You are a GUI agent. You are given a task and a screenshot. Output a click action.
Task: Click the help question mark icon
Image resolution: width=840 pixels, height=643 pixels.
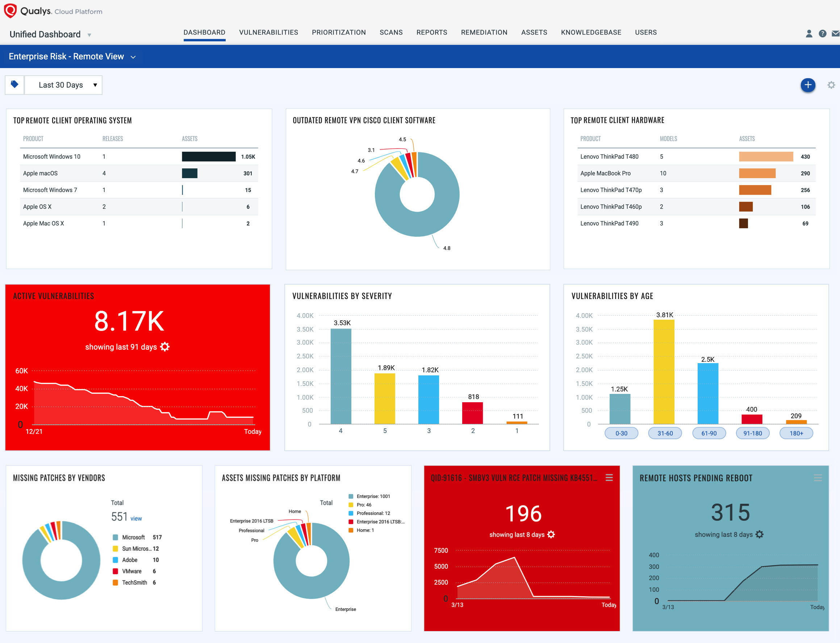[x=822, y=34]
